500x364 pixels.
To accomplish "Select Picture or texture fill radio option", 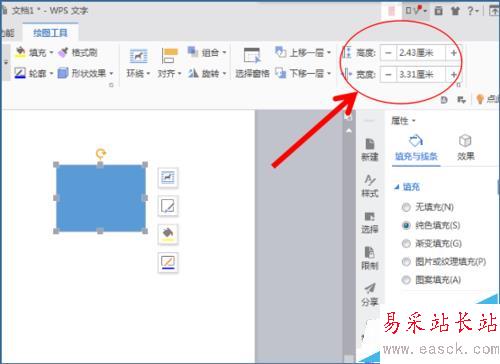I will click(x=406, y=262).
